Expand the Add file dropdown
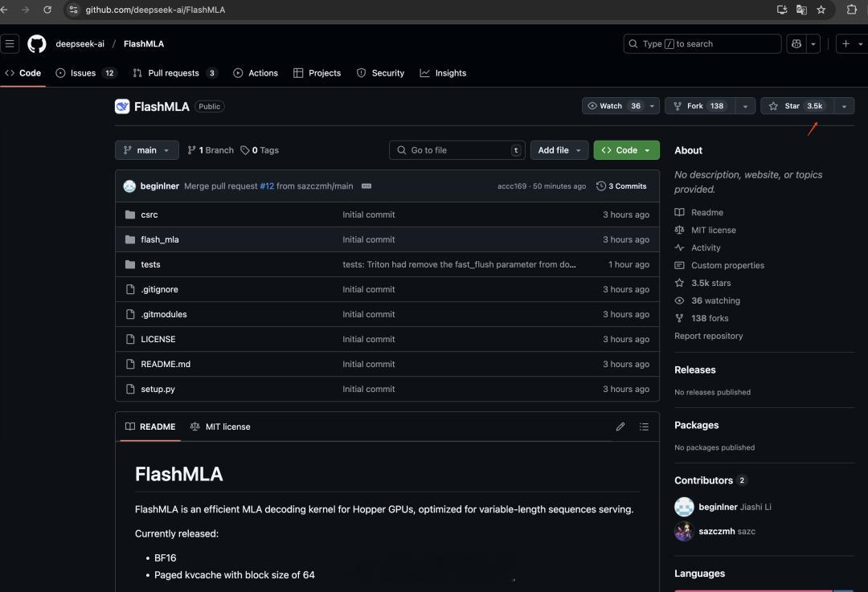This screenshot has width=868, height=592. [559, 150]
